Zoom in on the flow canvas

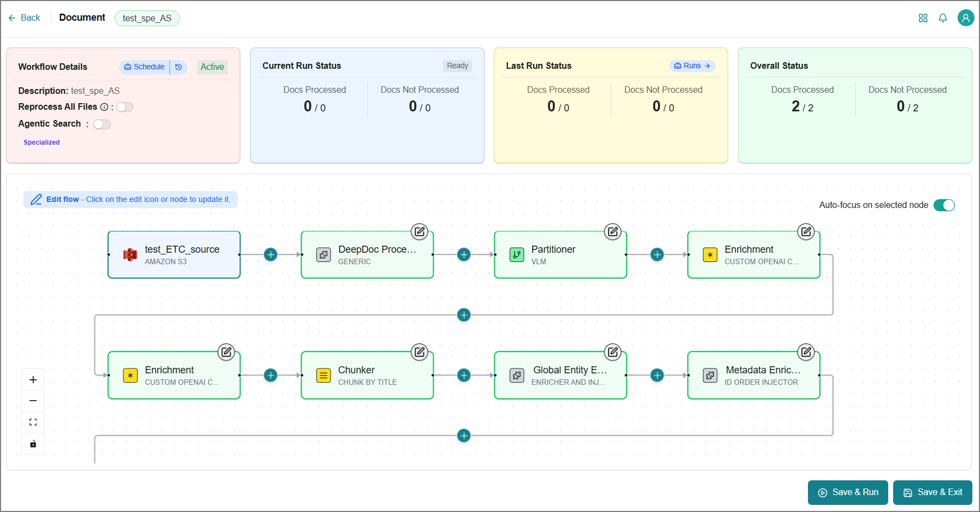[33, 380]
